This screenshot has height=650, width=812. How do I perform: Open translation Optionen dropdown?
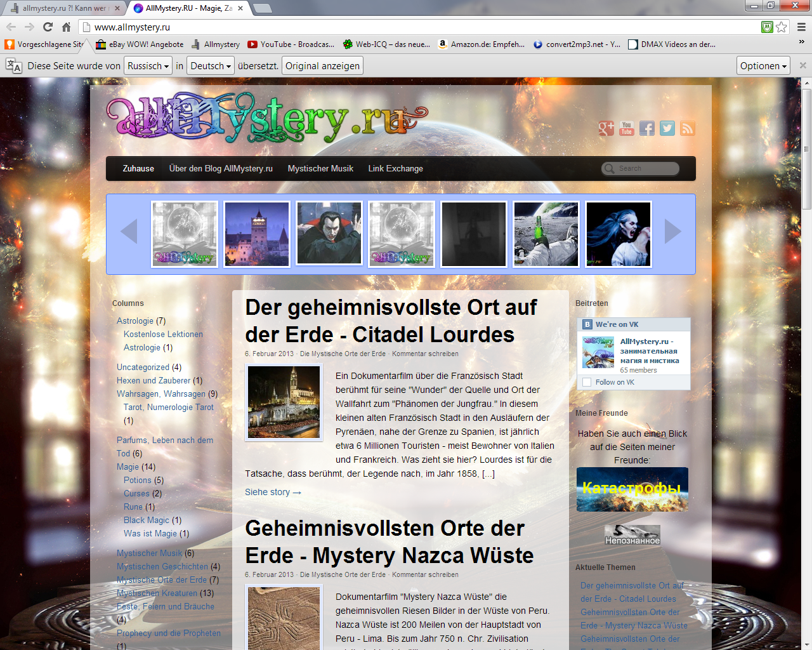(763, 65)
